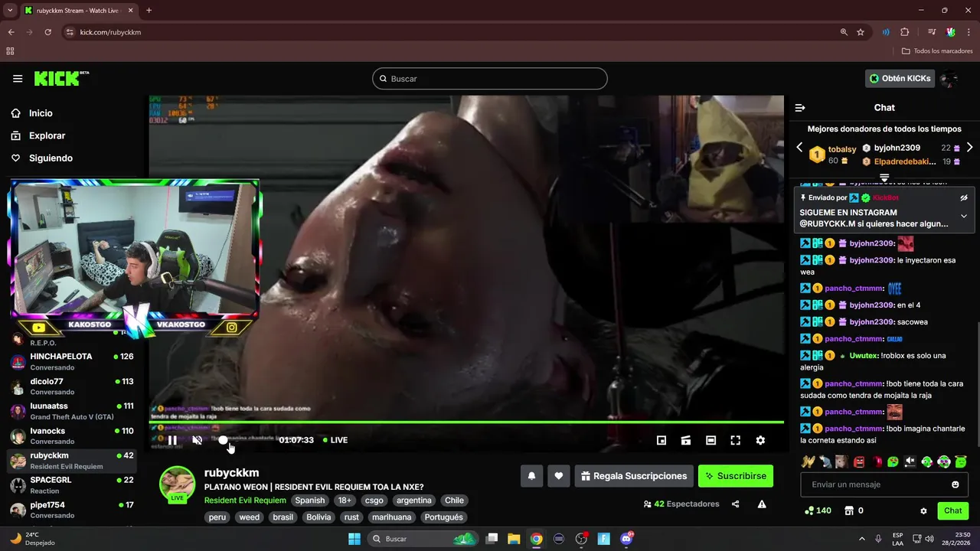Follow rubyckkm with the heart button

click(x=559, y=476)
